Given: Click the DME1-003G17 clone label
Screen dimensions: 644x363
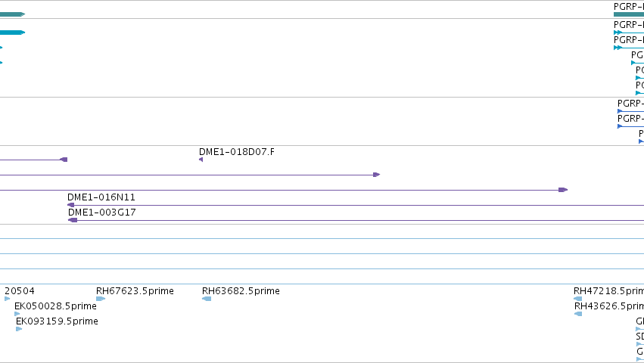Looking at the screenshot, I should [102, 213].
